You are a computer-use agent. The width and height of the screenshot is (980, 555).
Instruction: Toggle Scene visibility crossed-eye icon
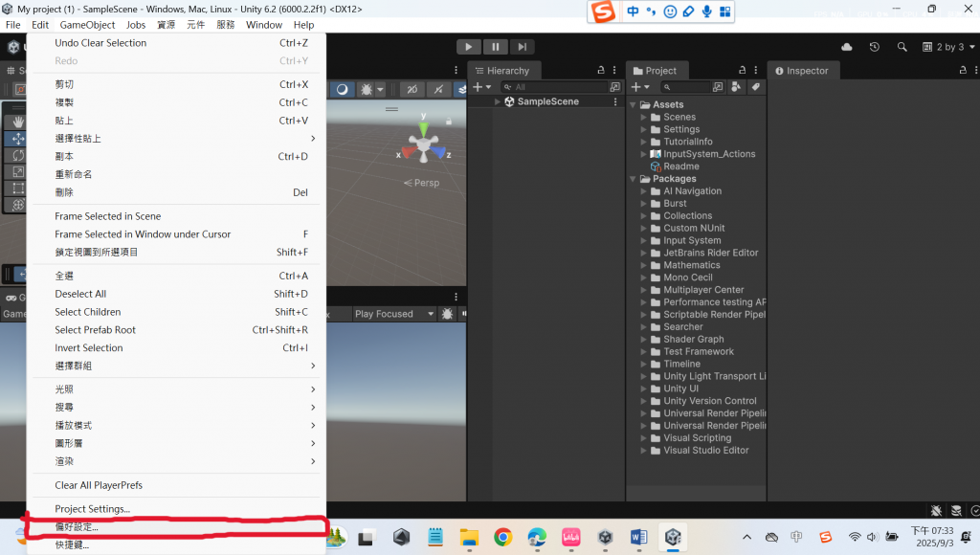pyautogui.click(x=412, y=89)
